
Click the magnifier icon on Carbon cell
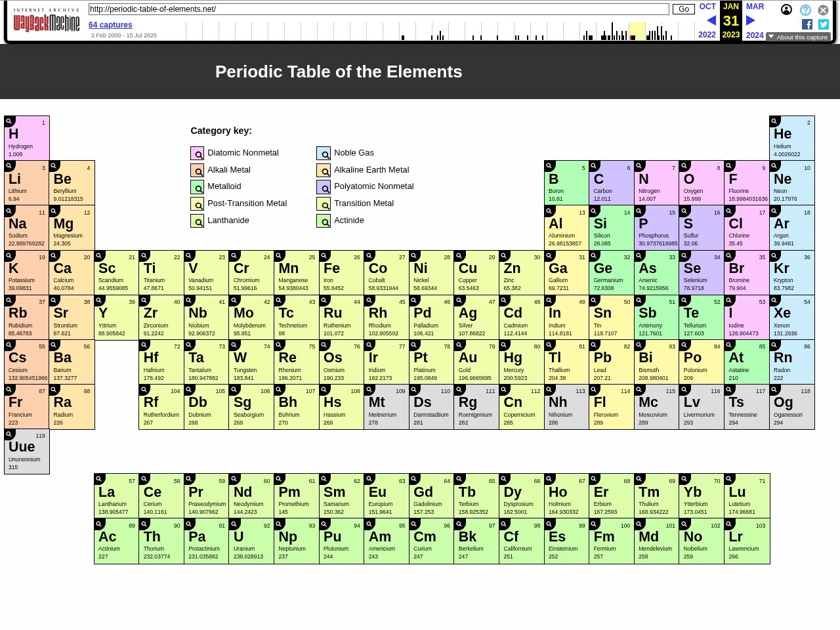coord(595,166)
